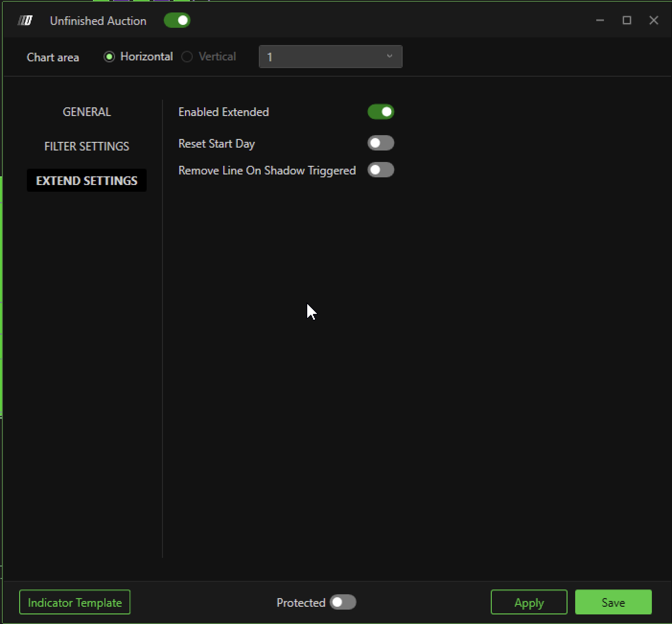This screenshot has width=672, height=624.
Task: Select the Horizontal chart area option
Action: (x=109, y=57)
